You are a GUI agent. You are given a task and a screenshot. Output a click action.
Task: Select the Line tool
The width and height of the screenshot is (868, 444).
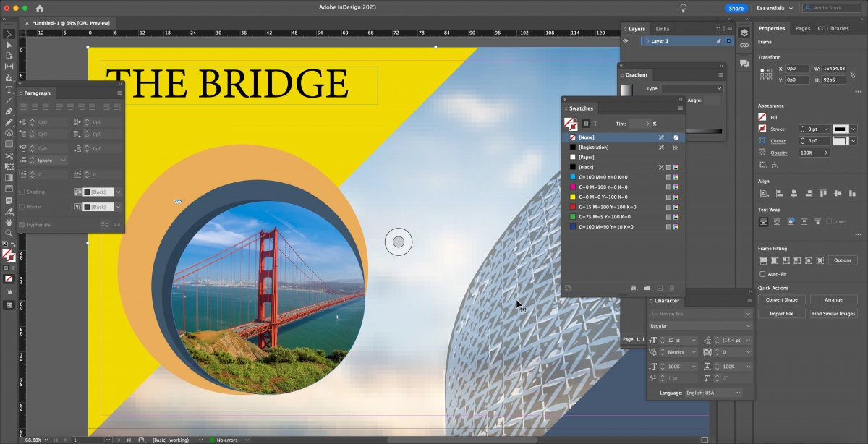click(9, 100)
